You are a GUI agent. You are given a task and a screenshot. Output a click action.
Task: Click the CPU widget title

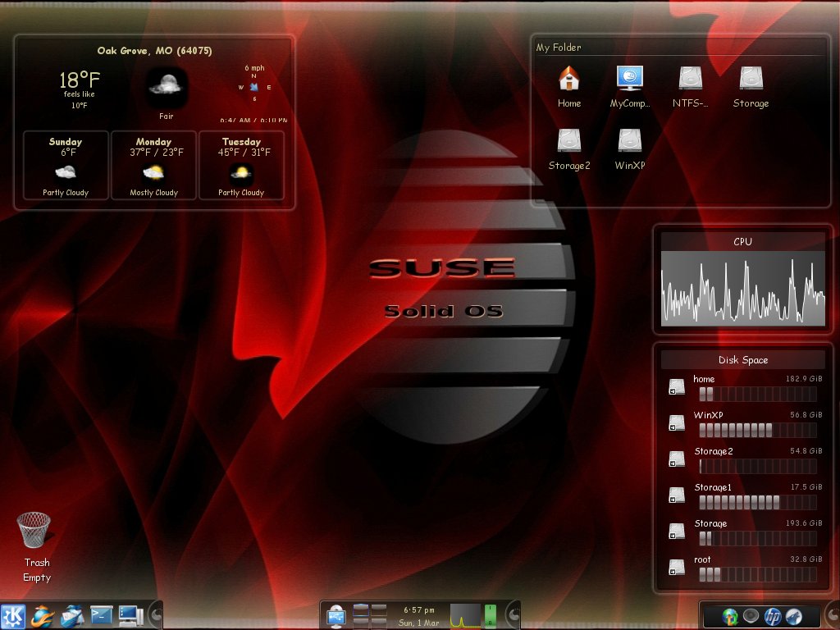pyautogui.click(x=742, y=242)
